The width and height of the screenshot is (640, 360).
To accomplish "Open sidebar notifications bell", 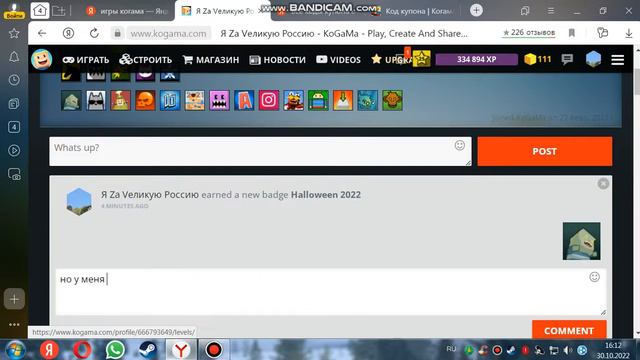I will tap(14, 57).
